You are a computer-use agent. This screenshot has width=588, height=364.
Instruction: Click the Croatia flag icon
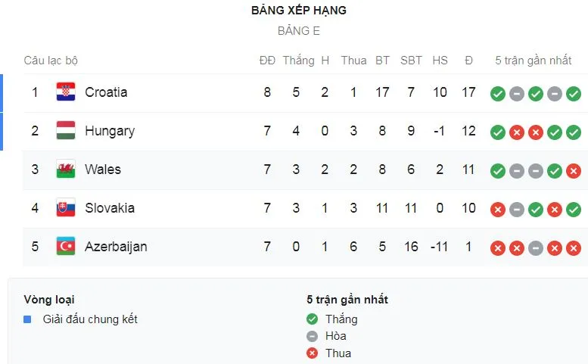(x=66, y=92)
